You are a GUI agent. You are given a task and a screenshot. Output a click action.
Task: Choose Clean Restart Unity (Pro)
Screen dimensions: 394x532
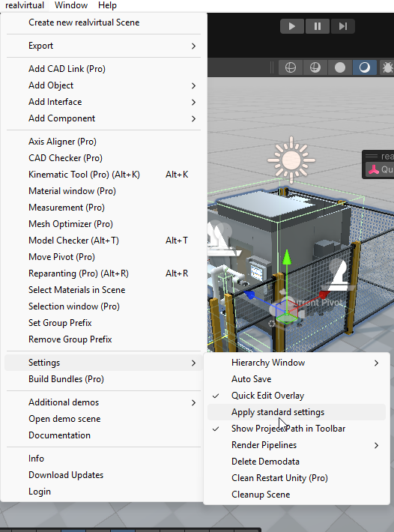point(297,478)
